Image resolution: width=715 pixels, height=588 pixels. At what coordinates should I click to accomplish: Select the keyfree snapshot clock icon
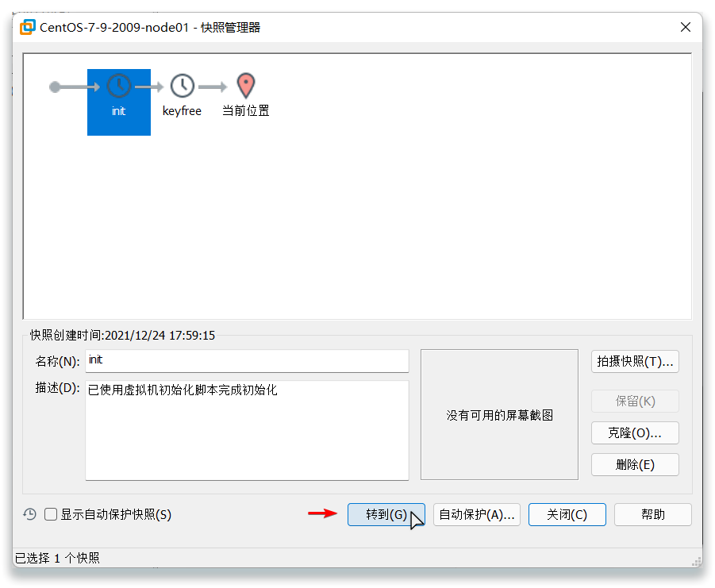(x=182, y=86)
